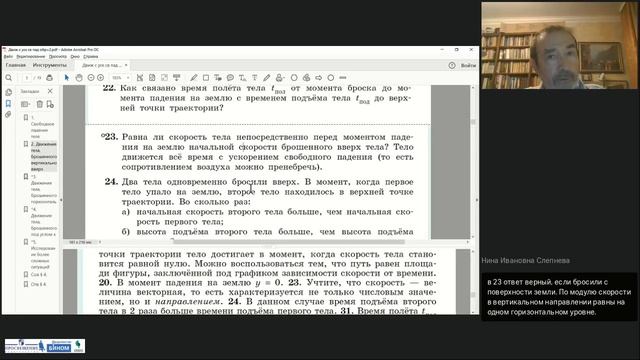Image resolution: width=640 pixels, height=360 pixels.
Task: Click the search magnifier icon in Acrobat toolbar
Action: pos(9,78)
